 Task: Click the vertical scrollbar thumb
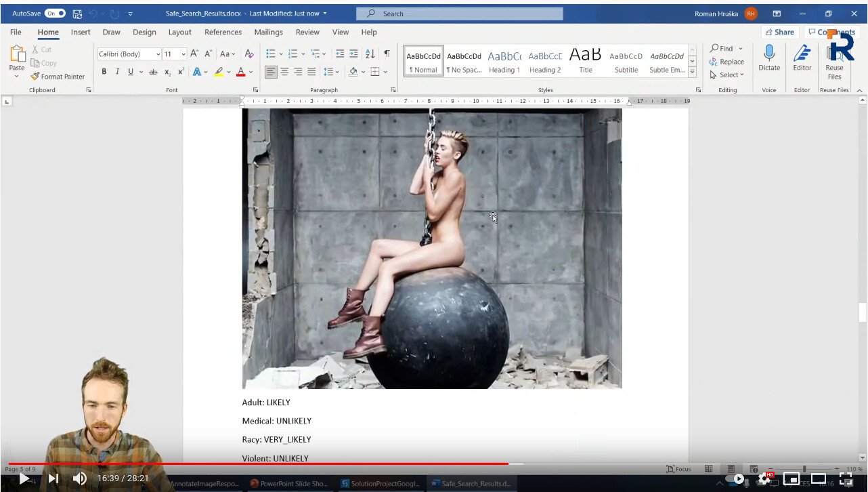(862, 312)
